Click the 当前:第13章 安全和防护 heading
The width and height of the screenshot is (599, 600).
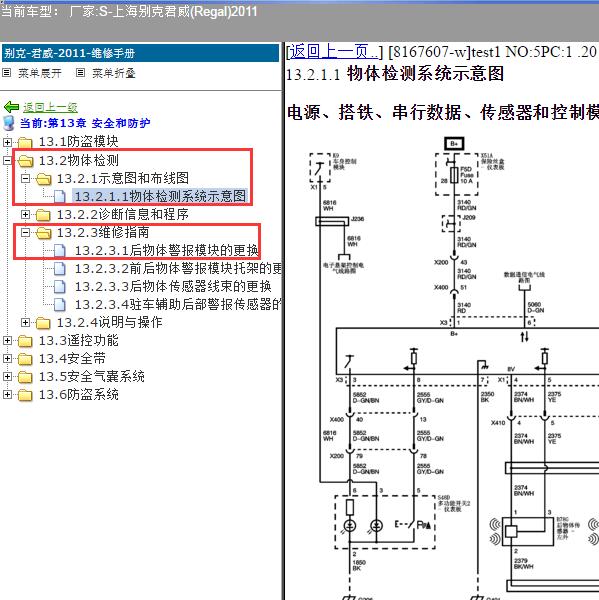click(85, 123)
